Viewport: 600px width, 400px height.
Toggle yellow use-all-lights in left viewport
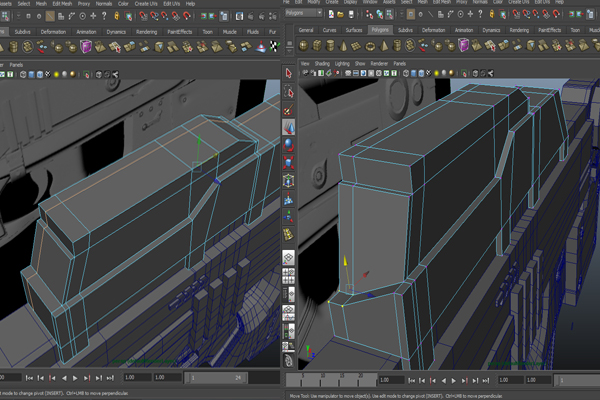click(x=56, y=74)
